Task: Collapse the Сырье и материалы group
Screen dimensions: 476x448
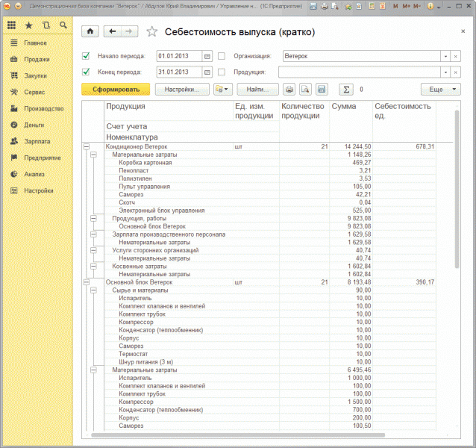Action: (93, 290)
